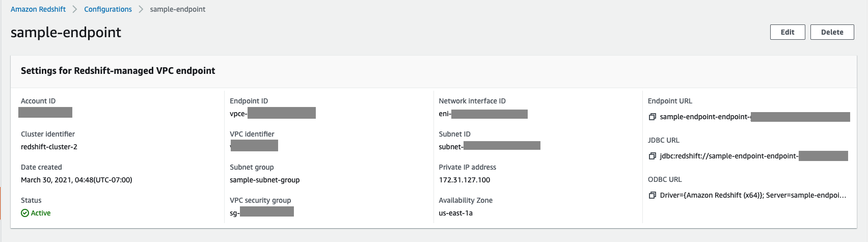Screen dimensions: 868x242
Task: Copy the JDBC URL using its copy icon
Action: click(652, 156)
